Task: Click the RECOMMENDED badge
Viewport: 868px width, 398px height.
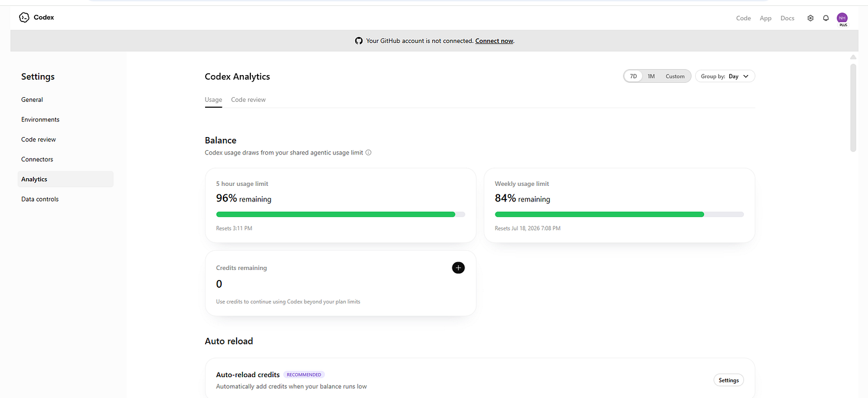Action: (x=304, y=375)
